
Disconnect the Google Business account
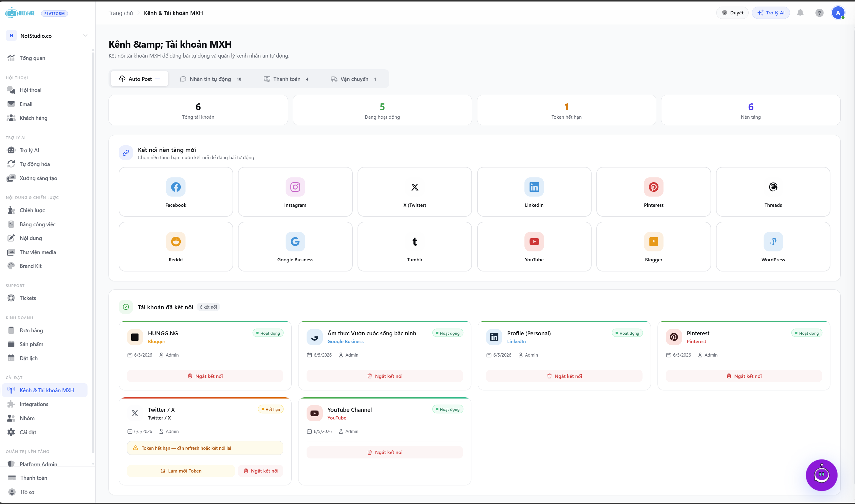(384, 376)
